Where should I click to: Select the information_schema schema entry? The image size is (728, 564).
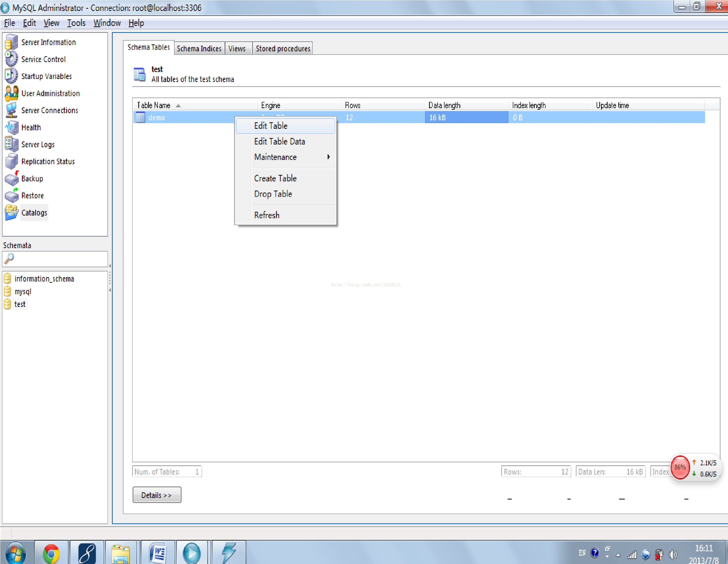point(44,279)
